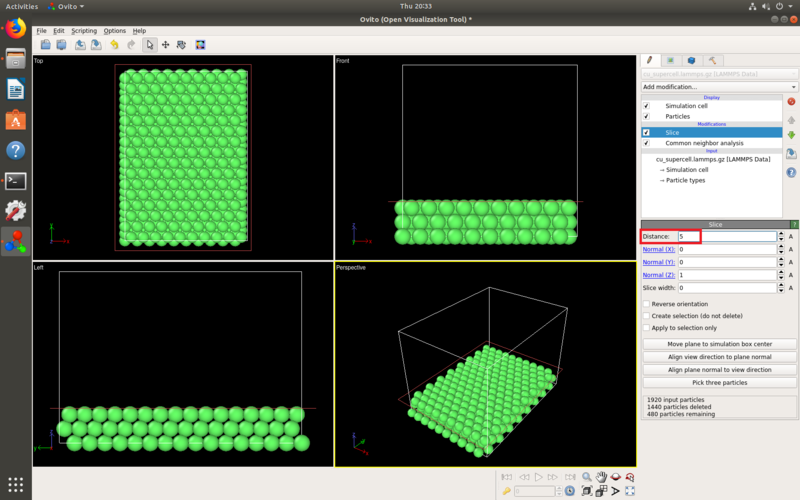The width and height of the screenshot is (800, 500).
Task: Click the Slice width input field
Action: pyautogui.click(x=727, y=288)
